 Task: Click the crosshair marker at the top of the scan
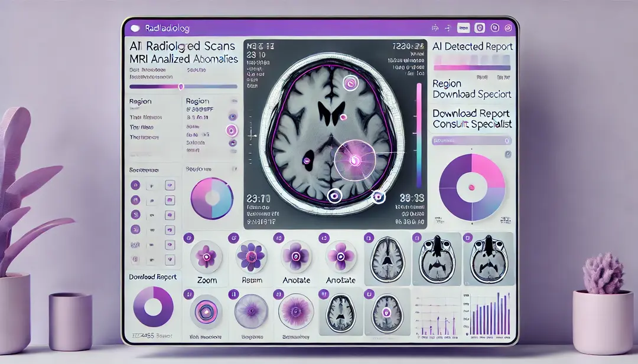point(350,83)
